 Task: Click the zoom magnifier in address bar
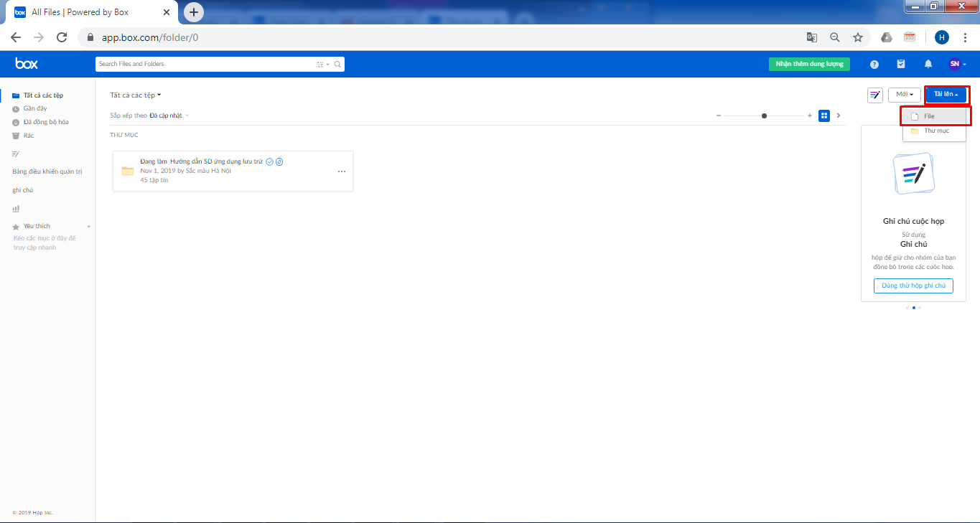pos(834,37)
